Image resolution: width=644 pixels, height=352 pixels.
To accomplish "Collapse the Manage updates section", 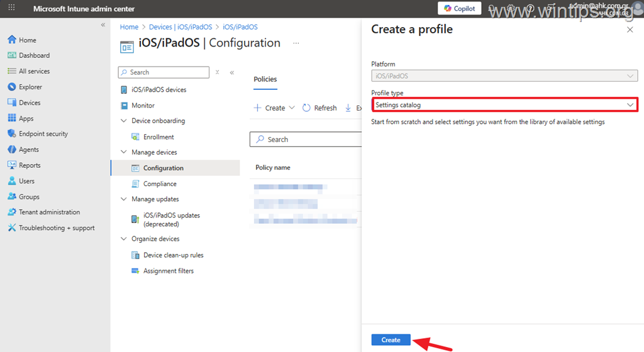I will (123, 199).
